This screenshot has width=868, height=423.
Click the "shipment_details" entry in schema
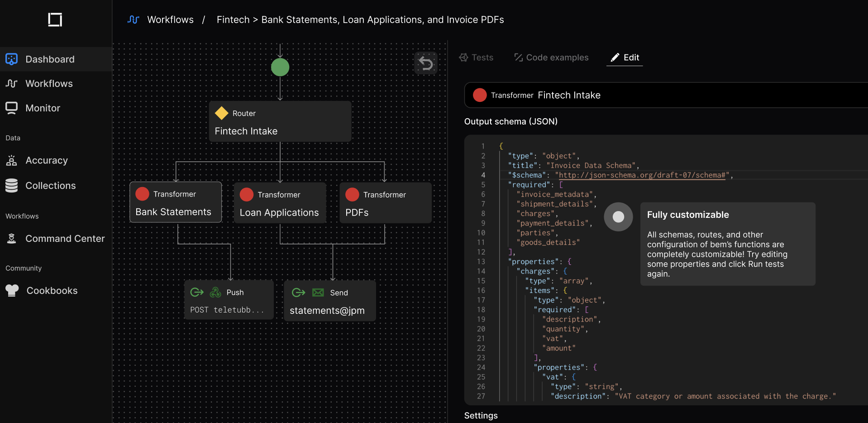[x=555, y=204]
